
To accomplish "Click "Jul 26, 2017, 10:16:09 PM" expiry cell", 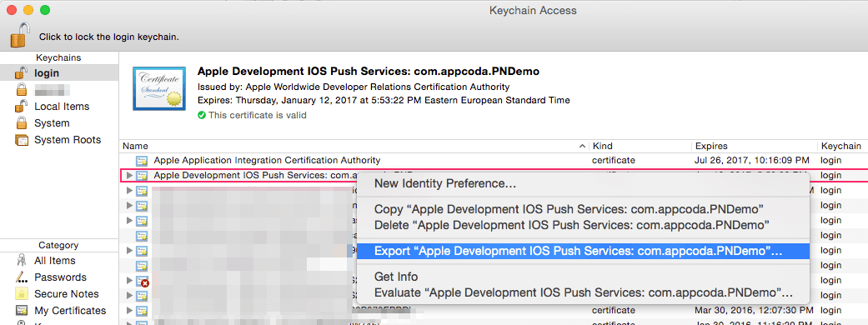I will pos(752,161).
